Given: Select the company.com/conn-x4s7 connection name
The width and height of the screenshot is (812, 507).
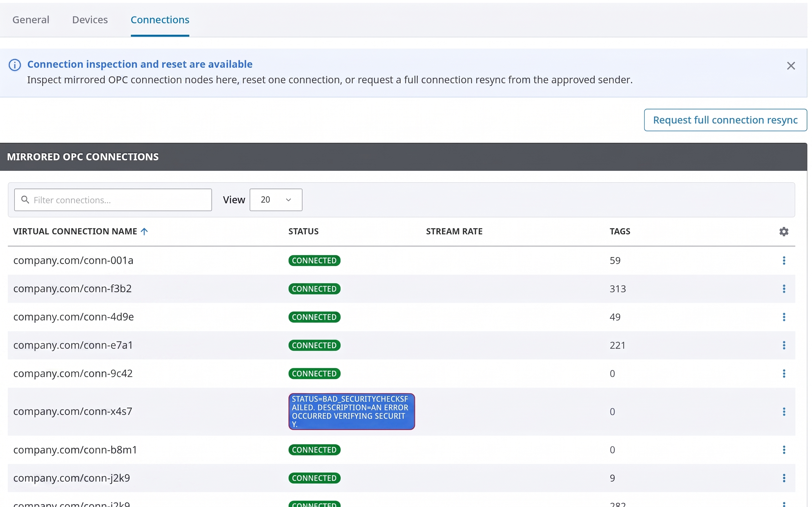Looking at the screenshot, I should point(73,411).
